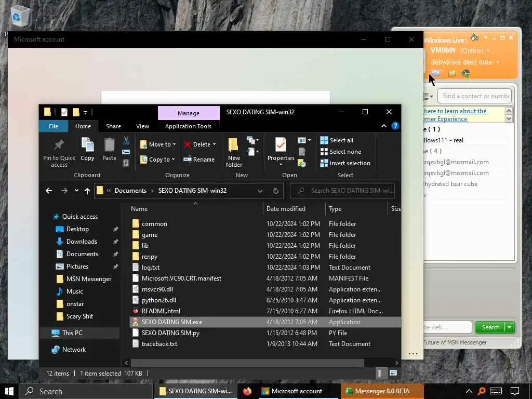Select Network in navigation pane

[74, 350]
